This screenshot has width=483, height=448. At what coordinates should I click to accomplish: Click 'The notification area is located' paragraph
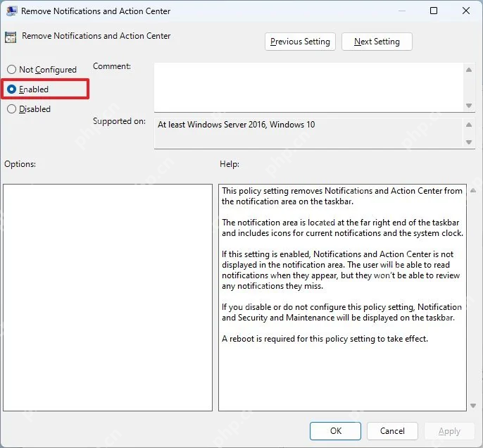342,228
